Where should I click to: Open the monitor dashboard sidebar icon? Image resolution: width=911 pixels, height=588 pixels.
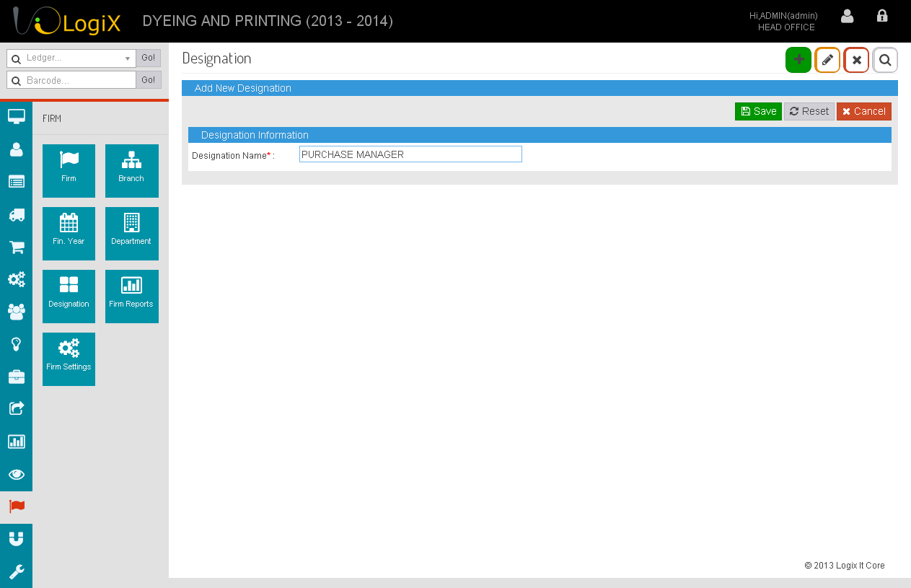point(16,116)
